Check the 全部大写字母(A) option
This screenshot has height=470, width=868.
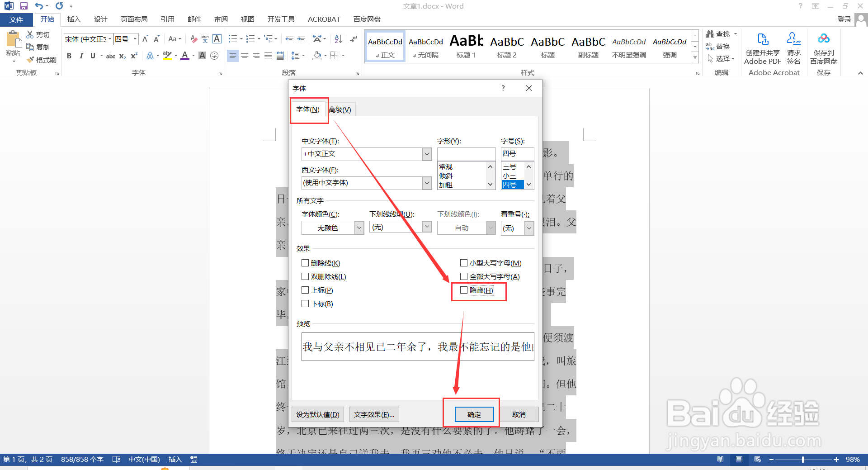pos(464,276)
